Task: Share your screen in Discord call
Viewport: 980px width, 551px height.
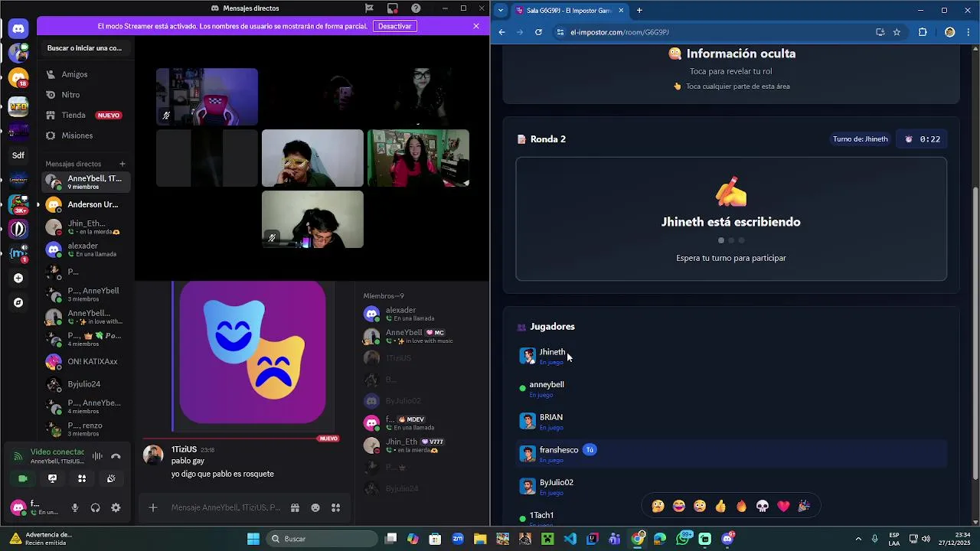Action: [x=52, y=478]
